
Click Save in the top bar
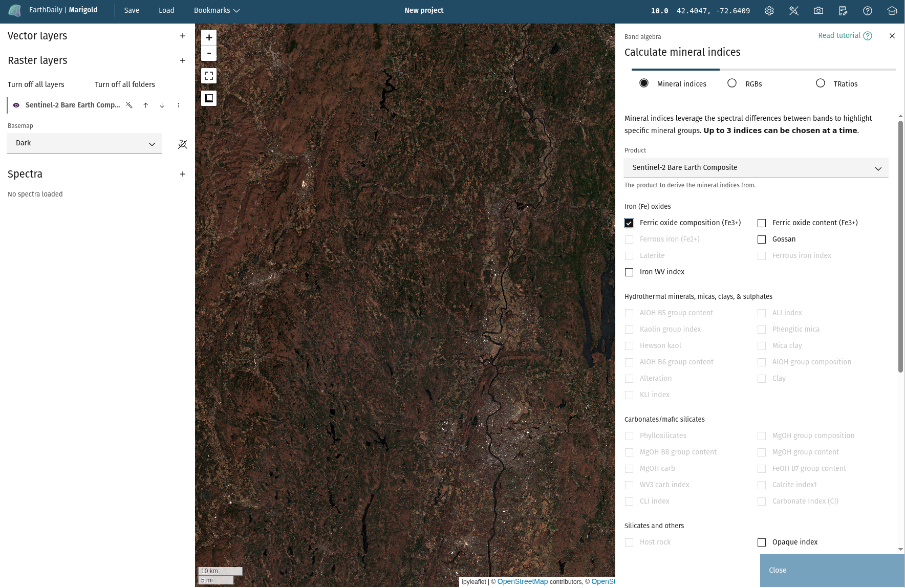tap(132, 11)
